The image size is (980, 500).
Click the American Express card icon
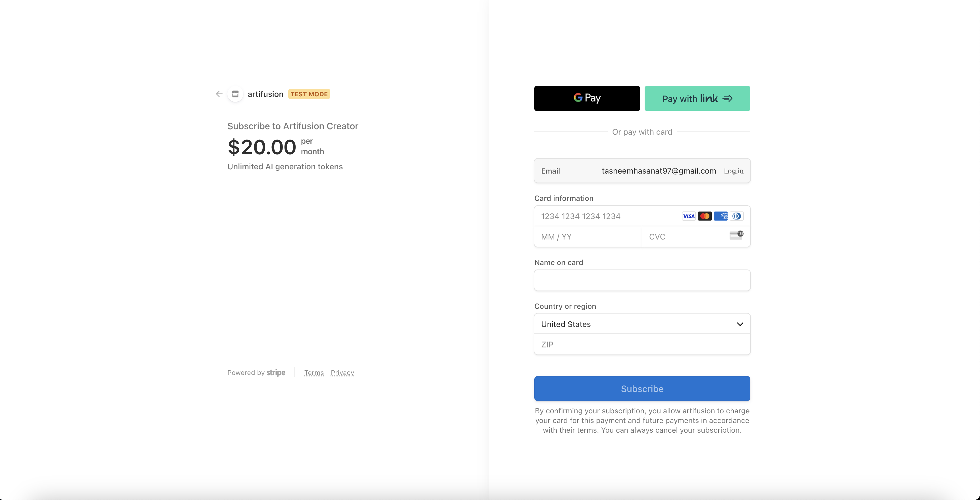pyautogui.click(x=721, y=216)
